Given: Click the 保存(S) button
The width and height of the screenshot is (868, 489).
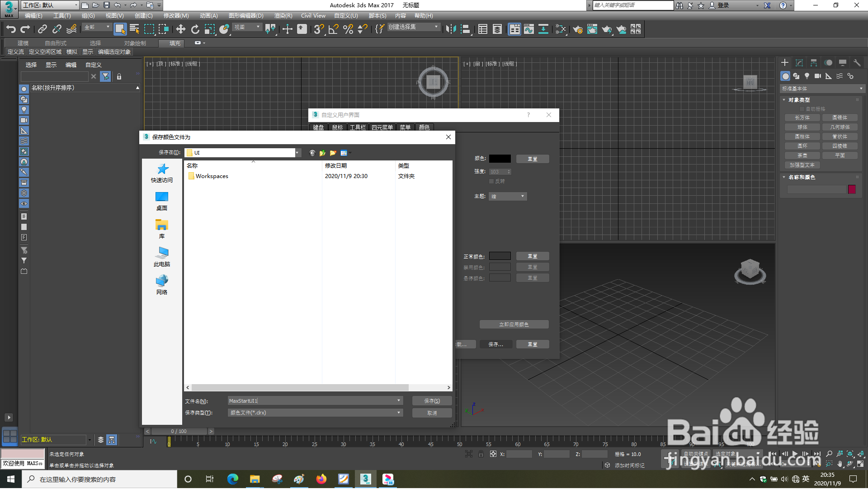Looking at the screenshot, I should pyautogui.click(x=432, y=401).
